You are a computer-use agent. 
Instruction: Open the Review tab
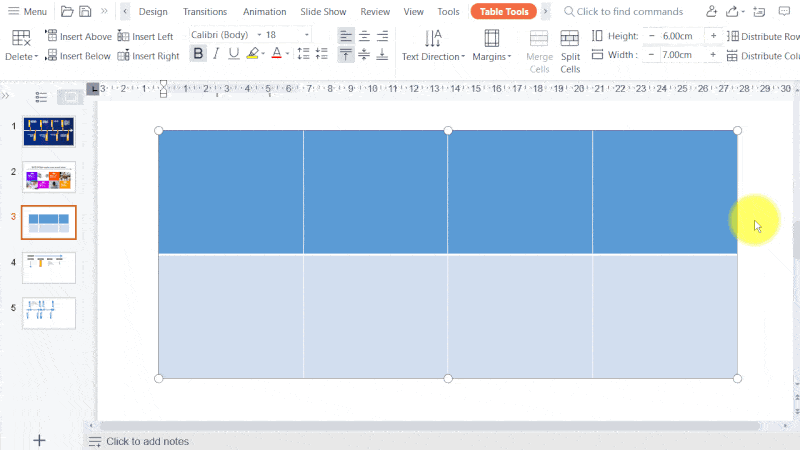pos(375,11)
